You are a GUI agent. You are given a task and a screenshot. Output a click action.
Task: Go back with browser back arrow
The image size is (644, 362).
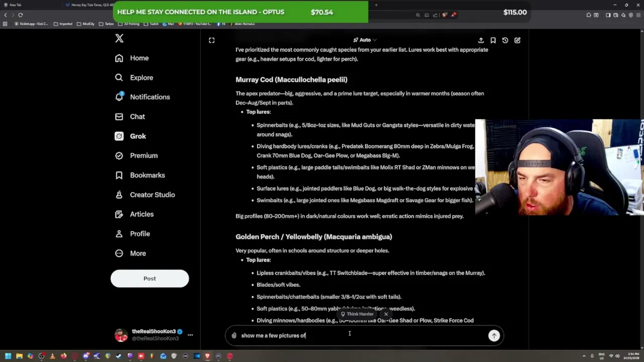tap(6, 15)
